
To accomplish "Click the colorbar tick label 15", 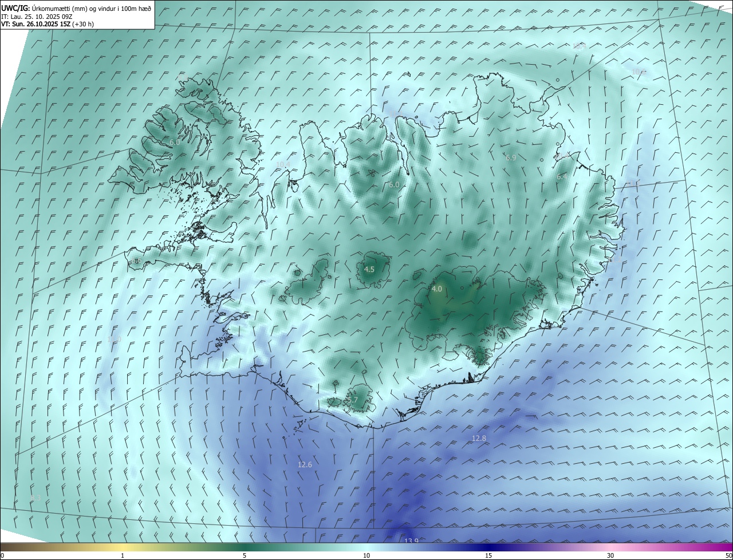I will tap(488, 556).
